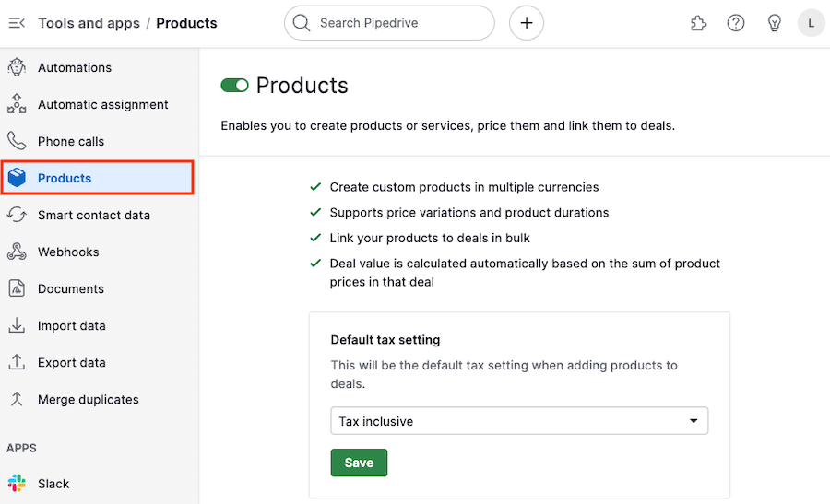
Task: Click the Products breadcrumb title
Action: [186, 23]
